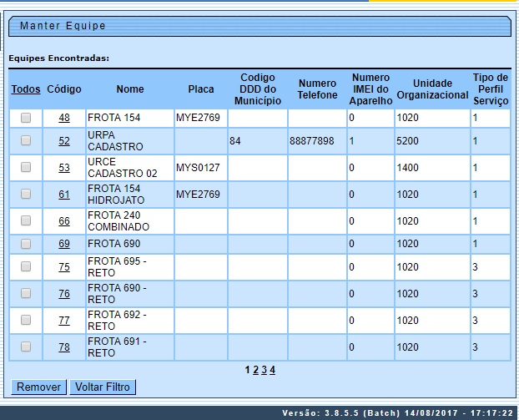This screenshot has height=420, width=519.
Task: Check the box for FROTA 154 row
Action: pos(26,119)
